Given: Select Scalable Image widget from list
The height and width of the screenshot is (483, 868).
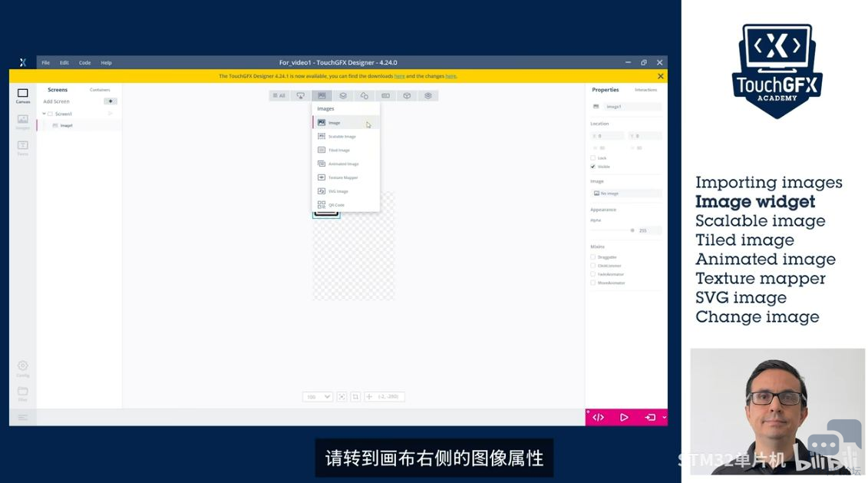Looking at the screenshot, I should point(342,137).
